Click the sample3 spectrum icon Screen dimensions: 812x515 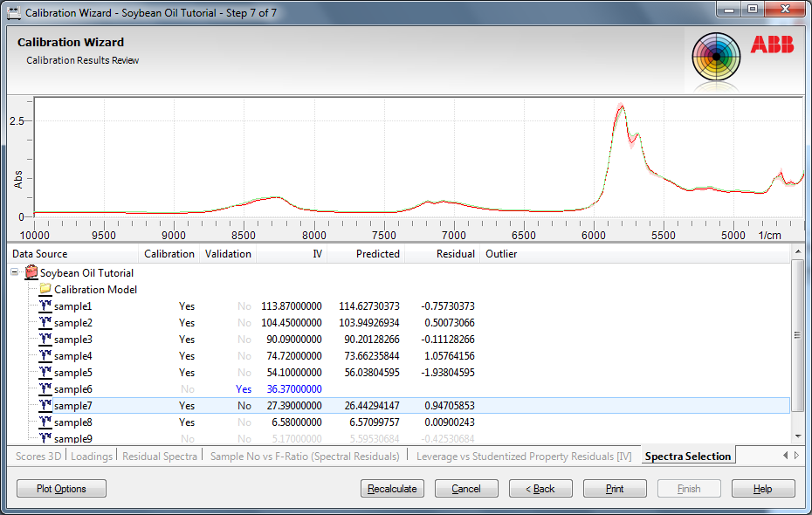(45, 340)
